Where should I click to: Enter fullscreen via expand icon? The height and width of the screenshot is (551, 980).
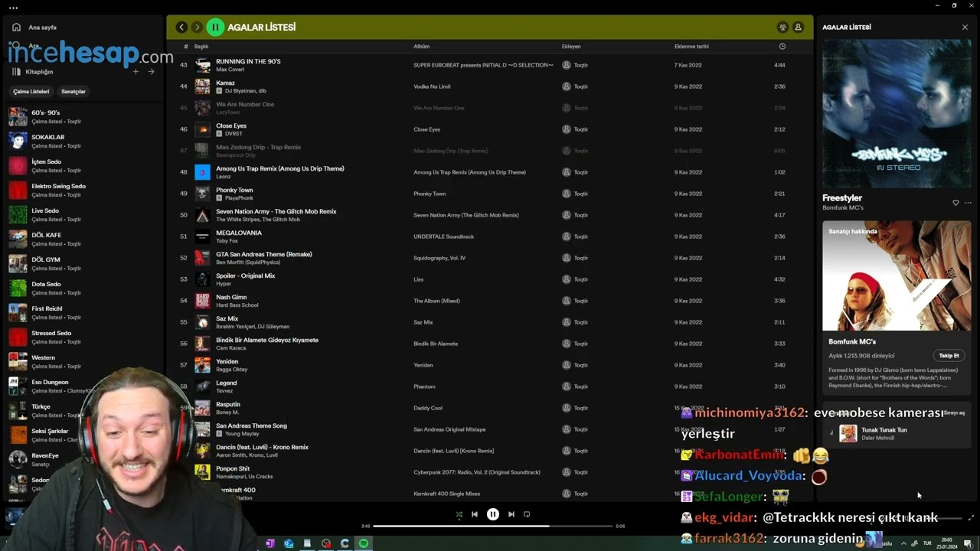(x=971, y=518)
